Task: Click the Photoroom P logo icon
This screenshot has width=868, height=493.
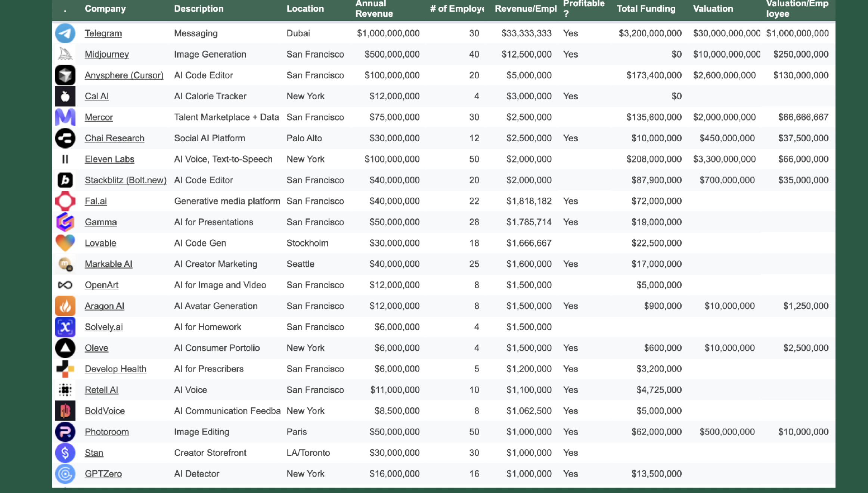Action: click(x=65, y=432)
